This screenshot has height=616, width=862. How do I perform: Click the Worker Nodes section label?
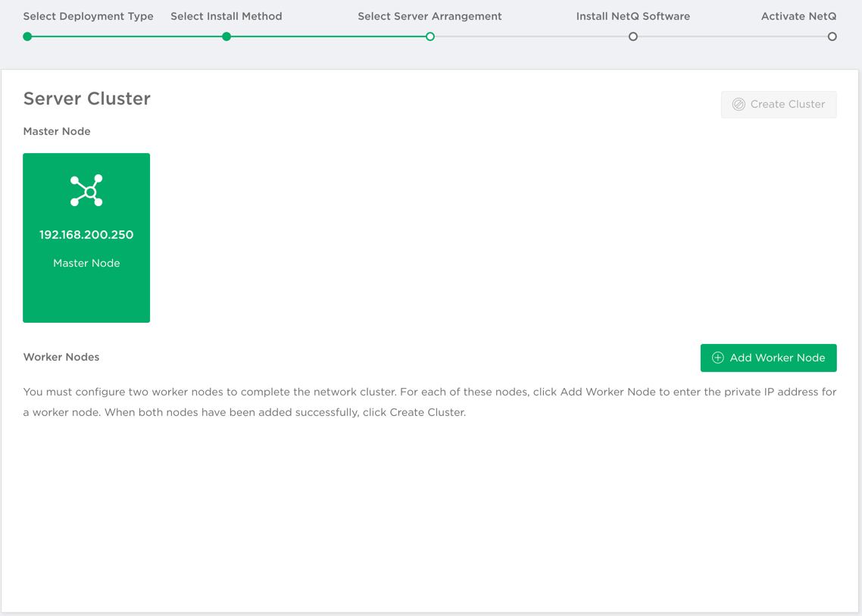61,357
